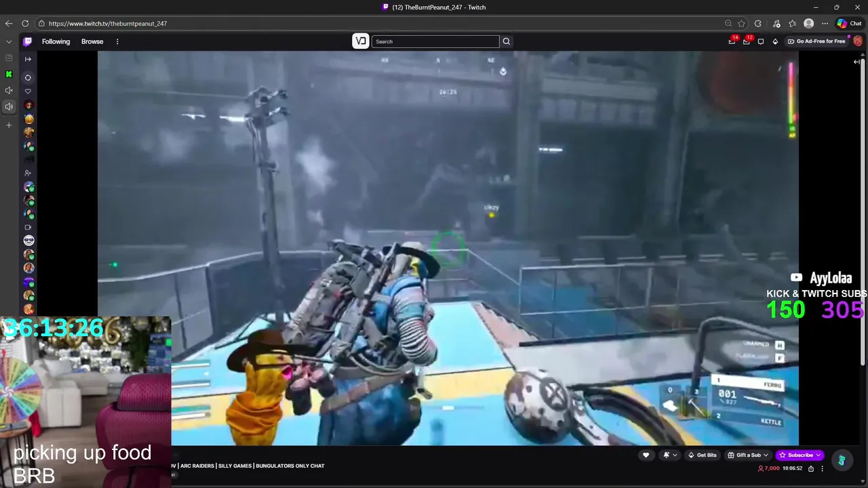Open the user avatar menu top right
The image size is (868, 488).
pyautogui.click(x=858, y=41)
